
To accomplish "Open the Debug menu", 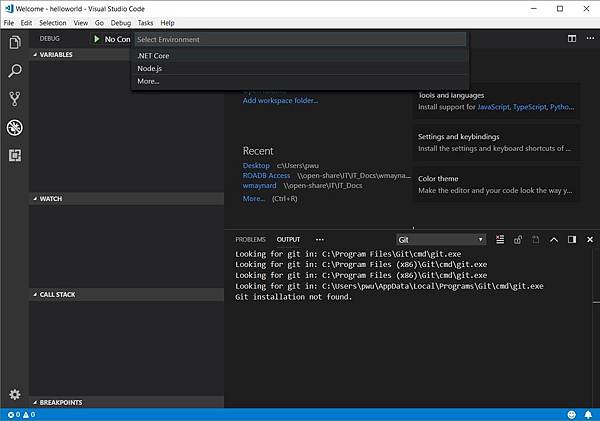I will coord(121,23).
